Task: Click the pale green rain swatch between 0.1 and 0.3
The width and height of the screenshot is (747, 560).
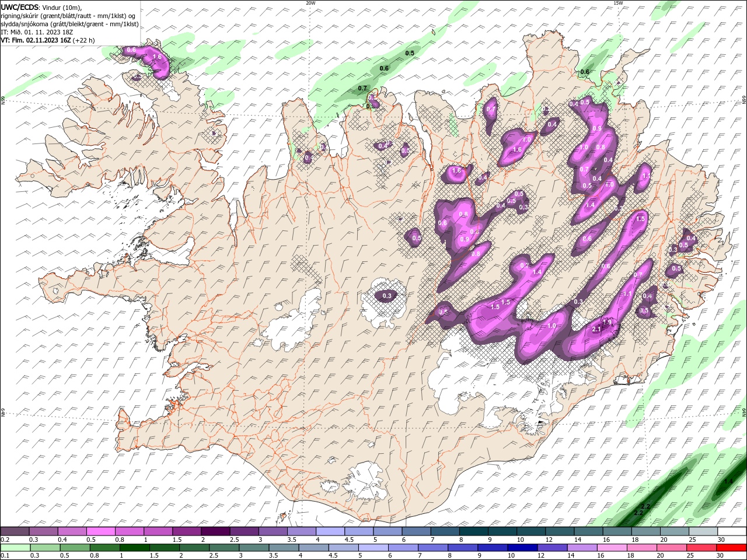Action: [15, 548]
